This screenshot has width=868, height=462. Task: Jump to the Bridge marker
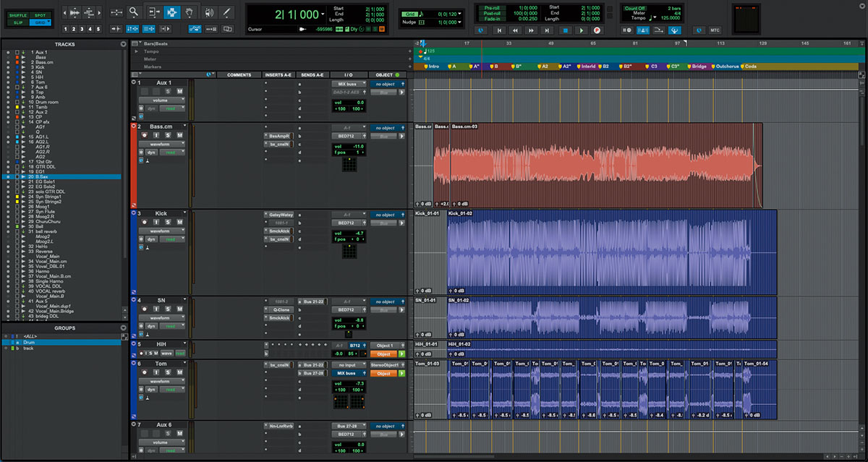tap(698, 66)
